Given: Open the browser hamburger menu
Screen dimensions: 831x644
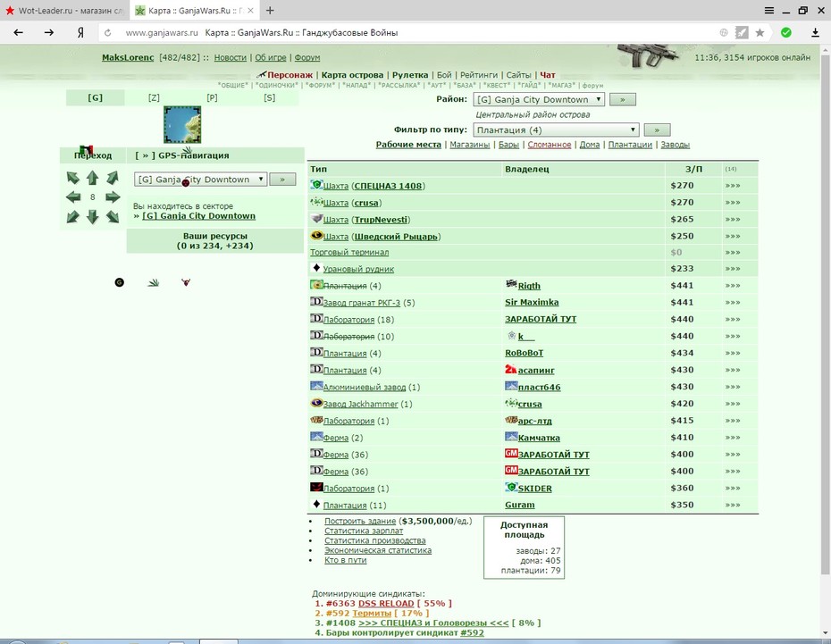Looking at the screenshot, I should pos(769,11).
